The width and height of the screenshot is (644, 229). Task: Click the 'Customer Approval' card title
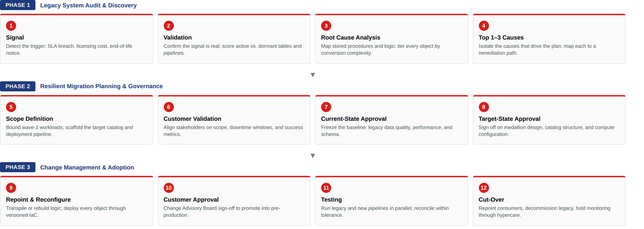[x=191, y=200]
